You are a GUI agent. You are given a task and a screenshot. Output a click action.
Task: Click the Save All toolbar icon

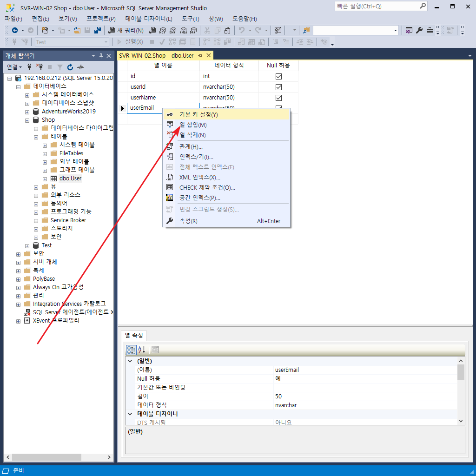[x=98, y=30]
